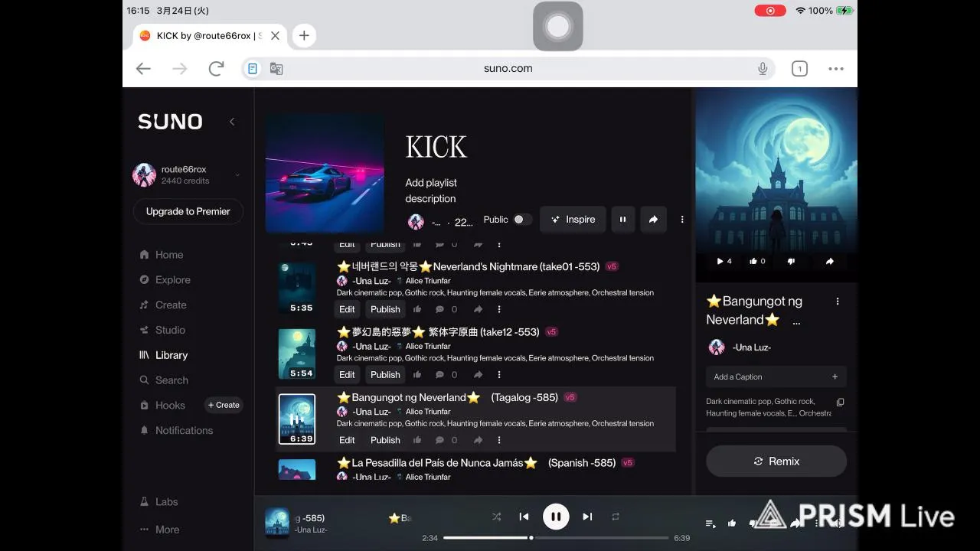Image resolution: width=980 pixels, height=551 pixels.
Task: Publish the 夢幻島的惡夢 take12 song
Action: 385,374
